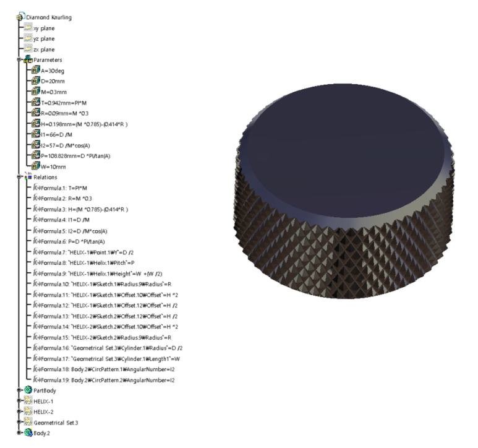The width and height of the screenshot is (478, 448).
Task: Click the Diamond Knurling root part icon
Action: pos(21,16)
